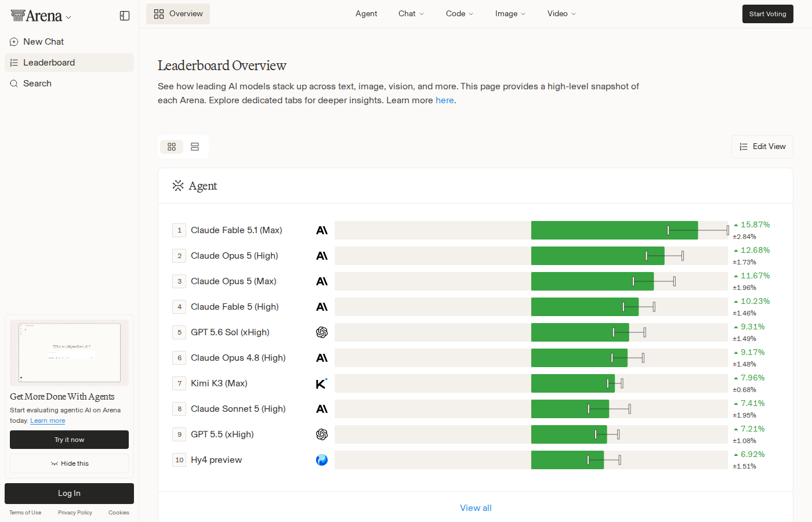Screen dimensions: 812x522
Task: Hide the agents promo card
Action: [69, 463]
